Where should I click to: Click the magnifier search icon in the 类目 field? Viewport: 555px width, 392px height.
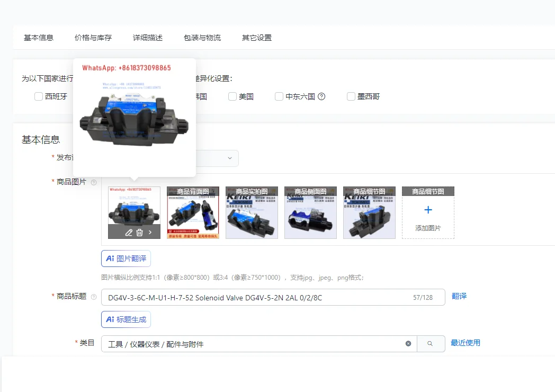431,343
